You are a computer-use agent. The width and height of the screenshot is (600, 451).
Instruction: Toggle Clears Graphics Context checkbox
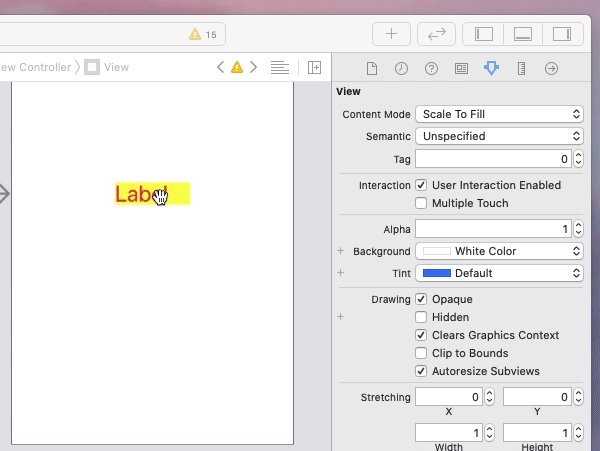tap(421, 335)
